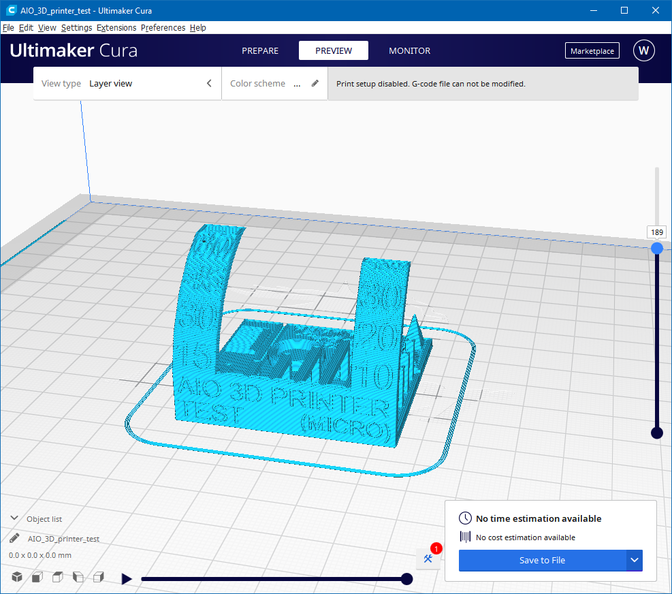Open the Extensions menu

[116, 28]
